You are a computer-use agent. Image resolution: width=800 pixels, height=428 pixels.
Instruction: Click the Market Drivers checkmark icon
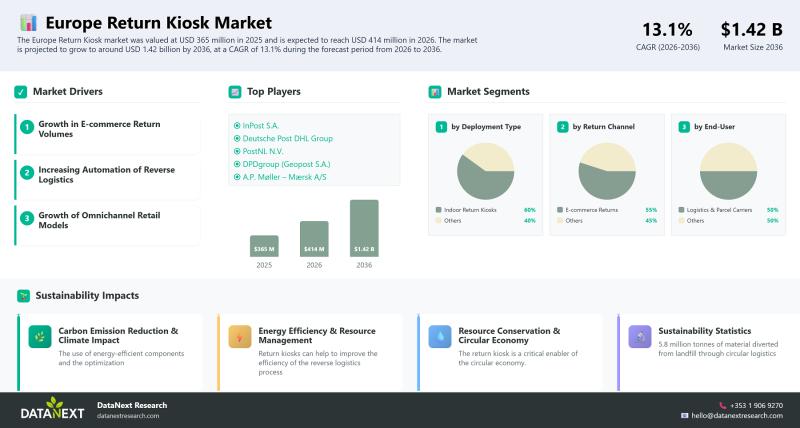pos(20,92)
